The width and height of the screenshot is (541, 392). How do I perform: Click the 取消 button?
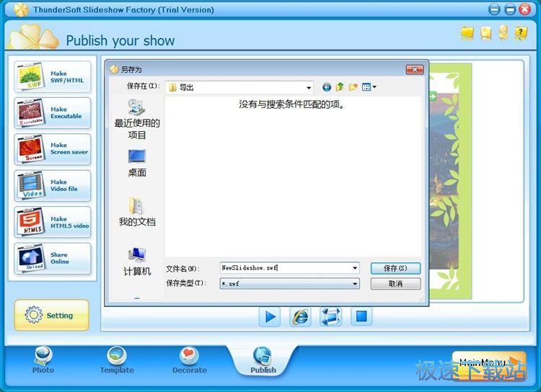point(395,284)
